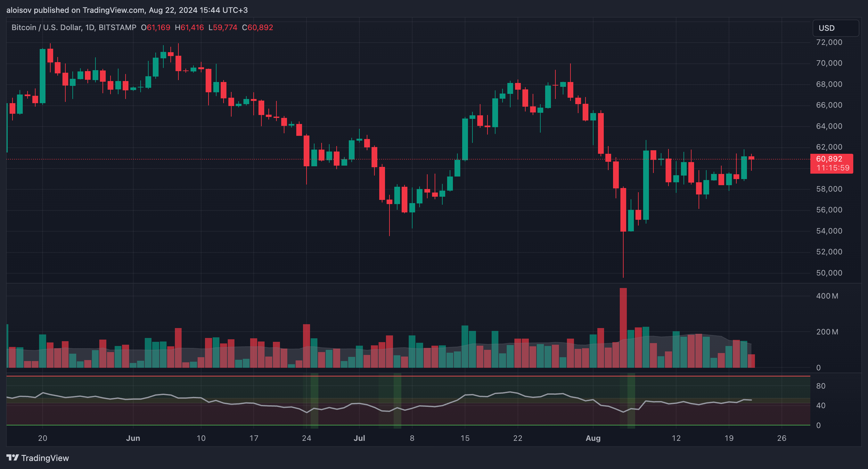Click the 11:15:59 candle countdown timer
The image size is (868, 469).
coord(833,168)
